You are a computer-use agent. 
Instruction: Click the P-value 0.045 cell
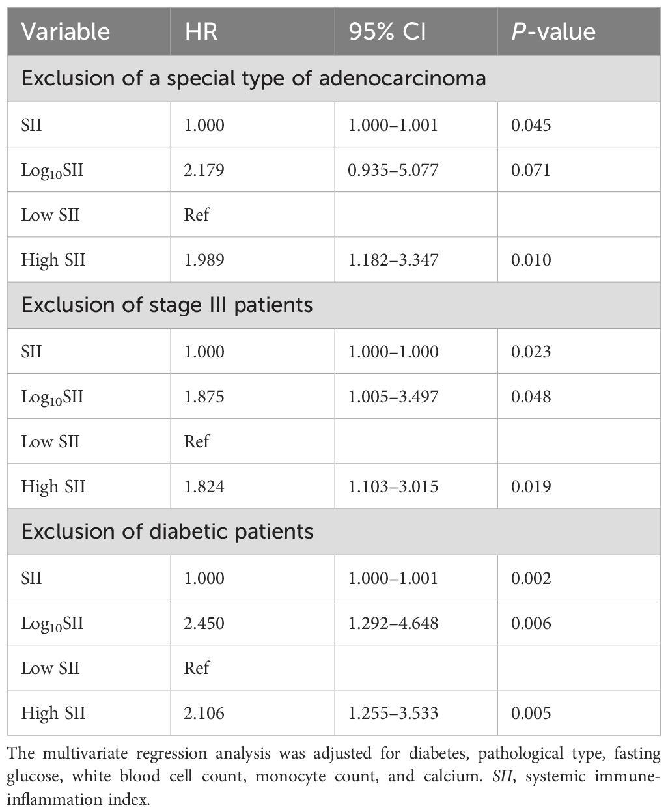[x=531, y=124]
